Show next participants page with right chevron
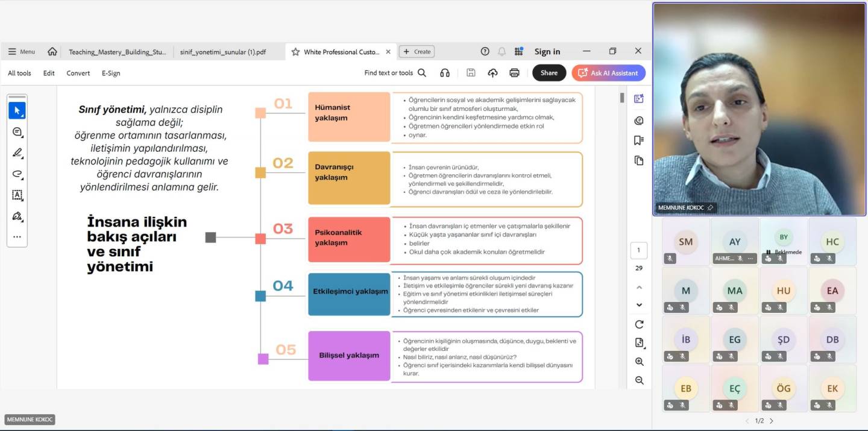The height and width of the screenshot is (431, 868). click(772, 421)
